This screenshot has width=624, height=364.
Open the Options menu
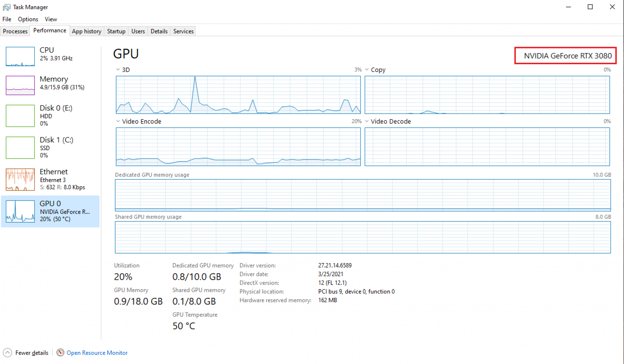28,19
